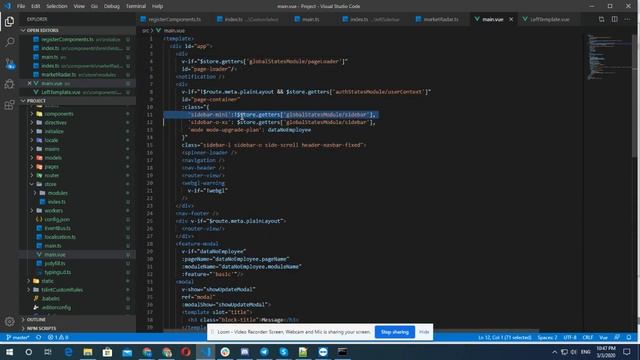Change line ending via CRLF entry

588,338
